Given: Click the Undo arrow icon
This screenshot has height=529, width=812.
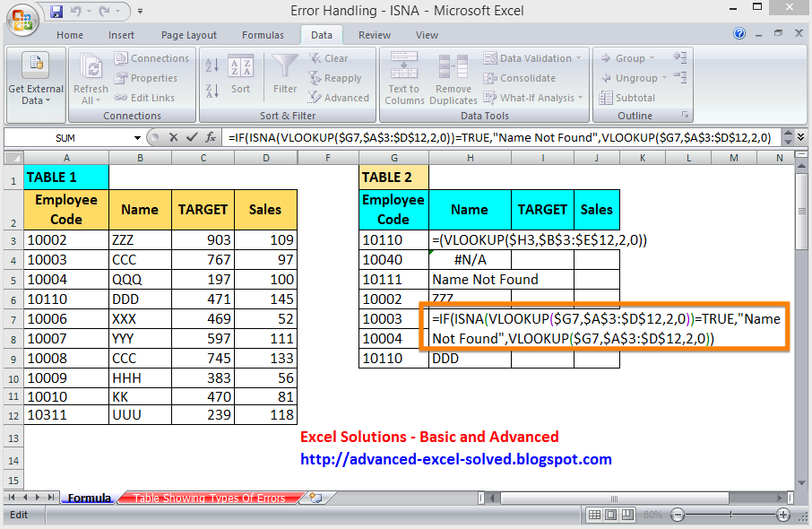Looking at the screenshot, I should coord(76,11).
